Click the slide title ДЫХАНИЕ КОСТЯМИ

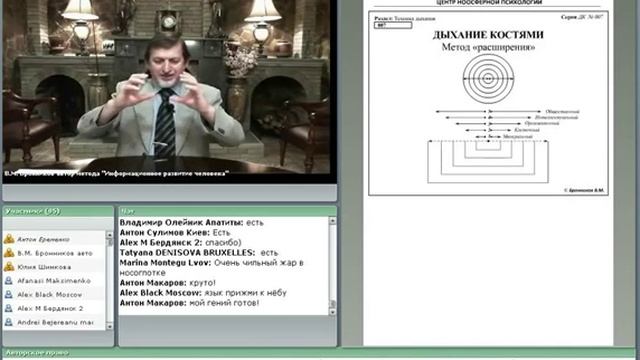click(x=488, y=35)
